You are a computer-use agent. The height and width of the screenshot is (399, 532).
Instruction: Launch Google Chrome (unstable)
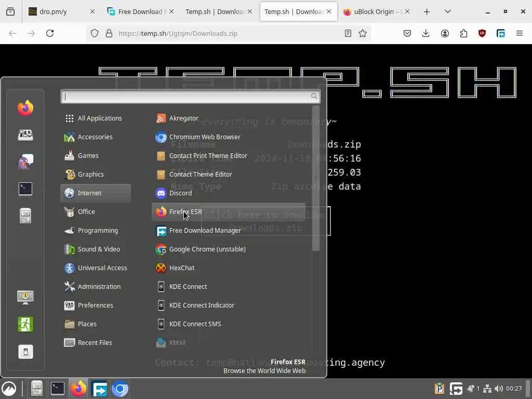229,249
